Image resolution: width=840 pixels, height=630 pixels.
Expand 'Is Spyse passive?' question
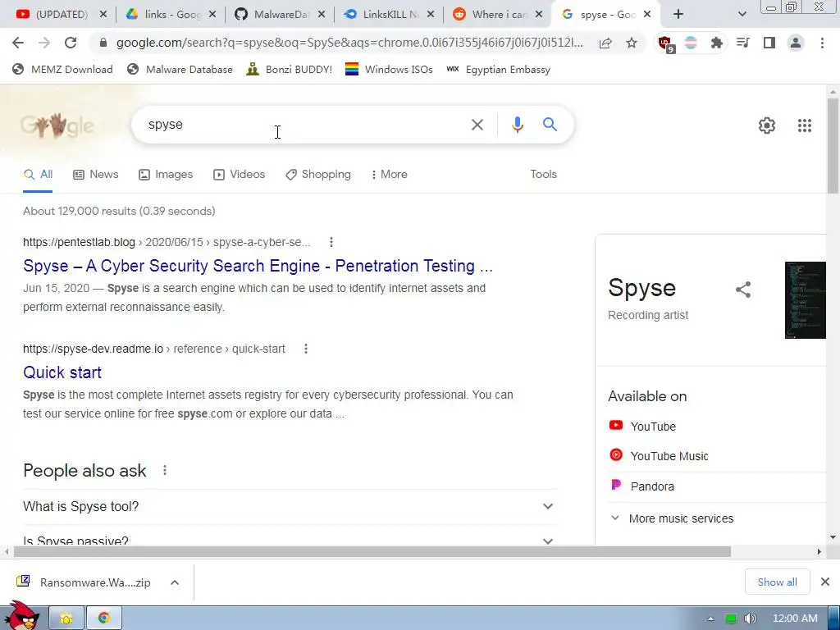point(290,537)
